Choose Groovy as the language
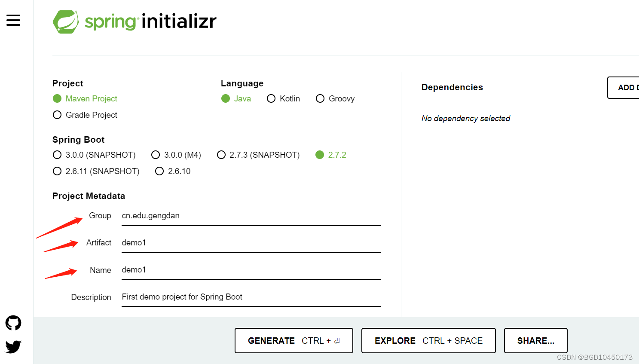Viewport: 639px width, 364px height. (x=335, y=98)
